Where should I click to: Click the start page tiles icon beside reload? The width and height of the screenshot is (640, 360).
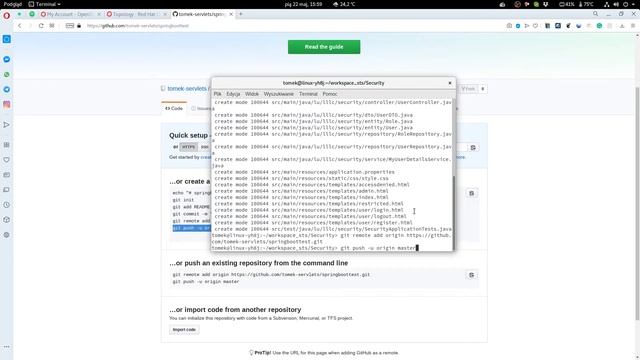tap(52, 25)
